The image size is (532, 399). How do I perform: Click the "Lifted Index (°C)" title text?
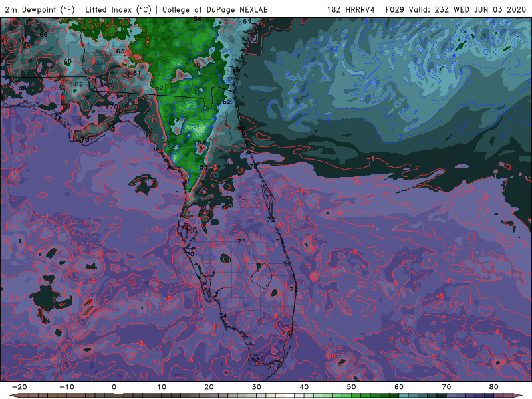tap(118, 9)
